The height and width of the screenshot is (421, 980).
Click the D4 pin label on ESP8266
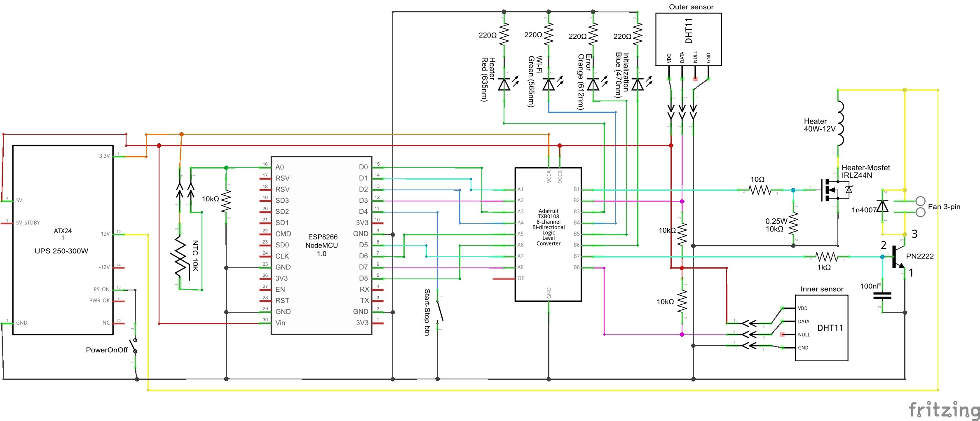click(x=363, y=211)
